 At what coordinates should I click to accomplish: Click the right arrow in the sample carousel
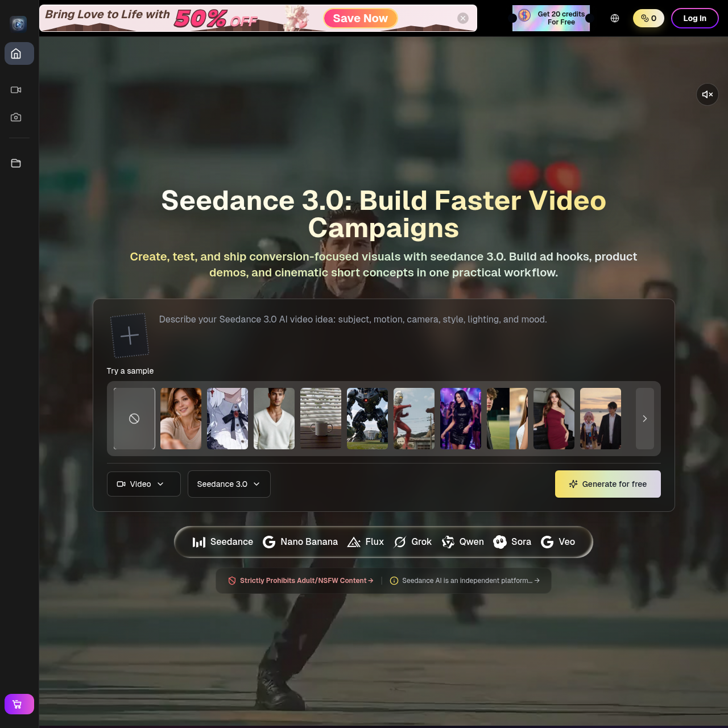point(644,418)
